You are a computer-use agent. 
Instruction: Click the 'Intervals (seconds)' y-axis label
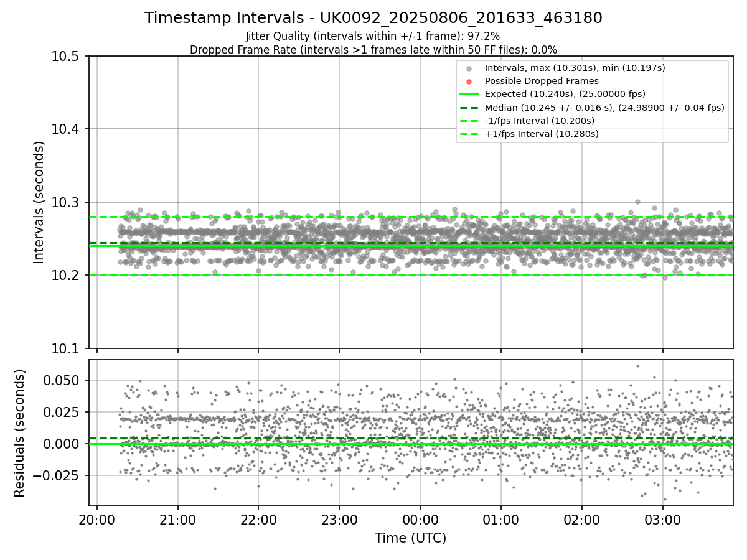coord(39,202)
